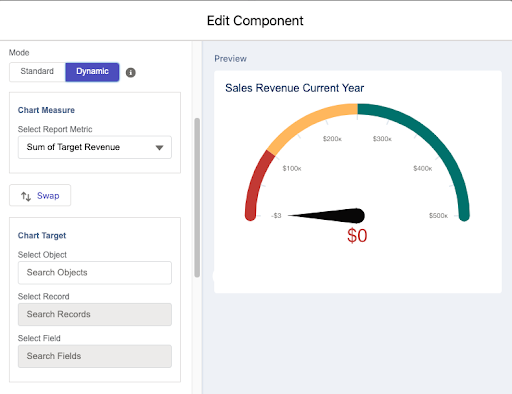Click the Select Object label
The width and height of the screenshot is (512, 394).
tap(42, 255)
